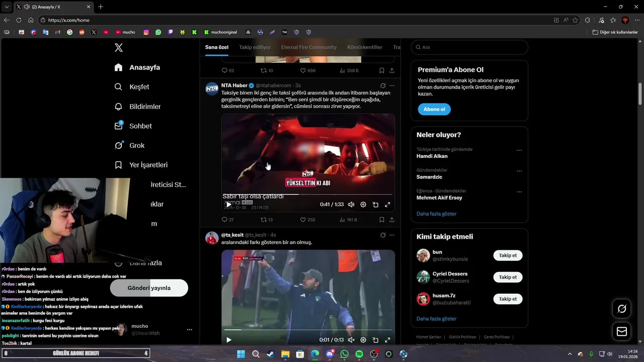Click the Gönderi yayınla post button
The height and width of the screenshot is (362, 644).
click(149, 288)
